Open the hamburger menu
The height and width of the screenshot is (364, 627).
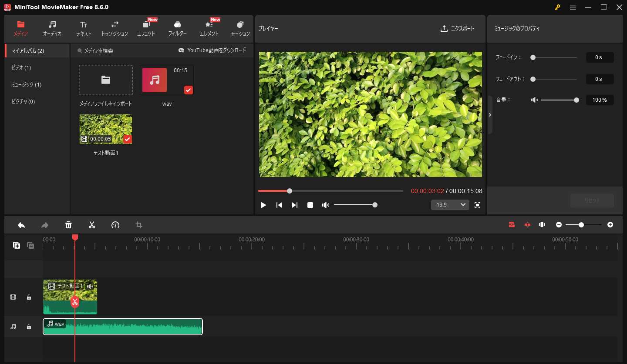click(x=573, y=7)
